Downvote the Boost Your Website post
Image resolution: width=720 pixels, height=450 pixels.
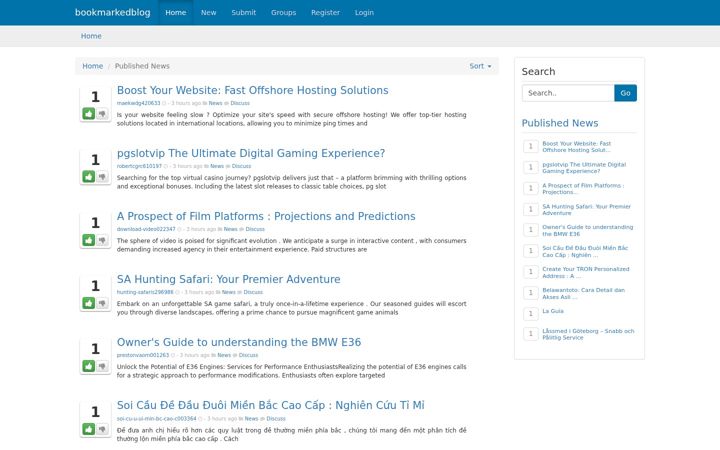point(102,113)
